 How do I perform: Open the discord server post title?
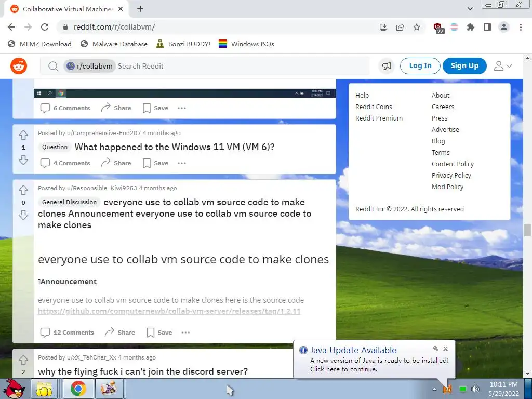(143, 371)
